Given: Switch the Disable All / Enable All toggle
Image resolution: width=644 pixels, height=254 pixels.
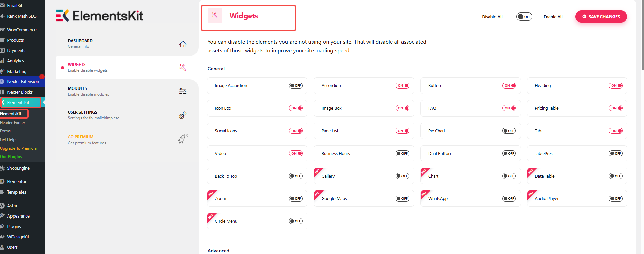Looking at the screenshot, I should point(524,17).
